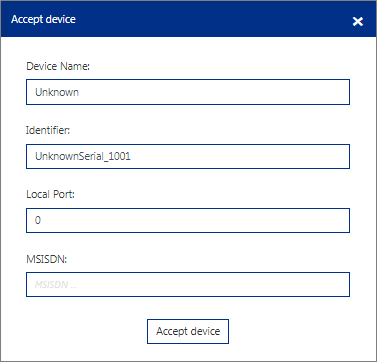The image size is (377, 362).
Task: Click empty area right of 'Unknown' in name field
Action: [213, 92]
